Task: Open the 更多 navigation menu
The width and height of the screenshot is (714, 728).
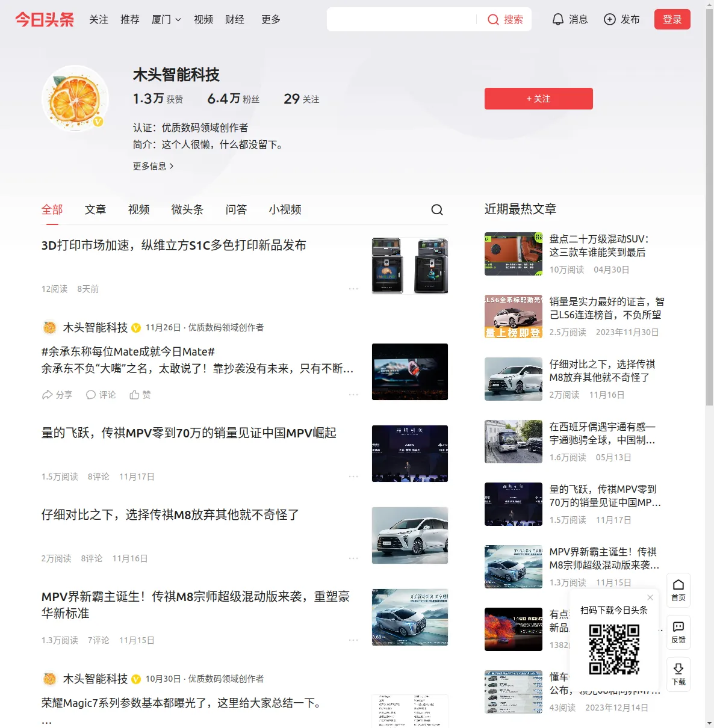Action: pyautogui.click(x=271, y=19)
